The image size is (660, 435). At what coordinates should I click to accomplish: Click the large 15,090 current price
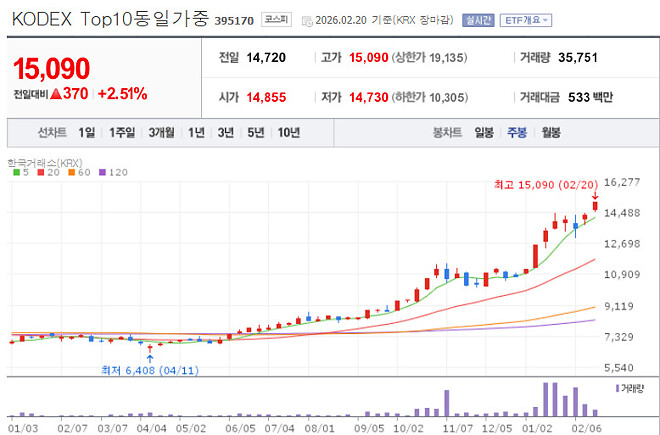[51, 69]
